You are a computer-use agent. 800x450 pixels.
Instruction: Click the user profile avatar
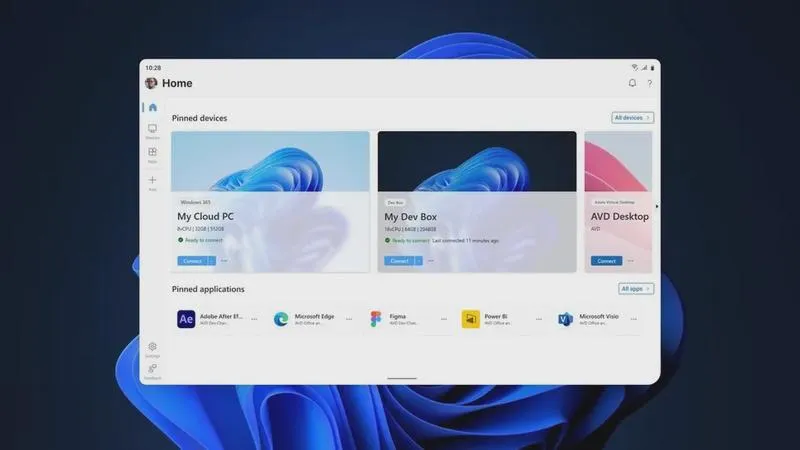151,83
